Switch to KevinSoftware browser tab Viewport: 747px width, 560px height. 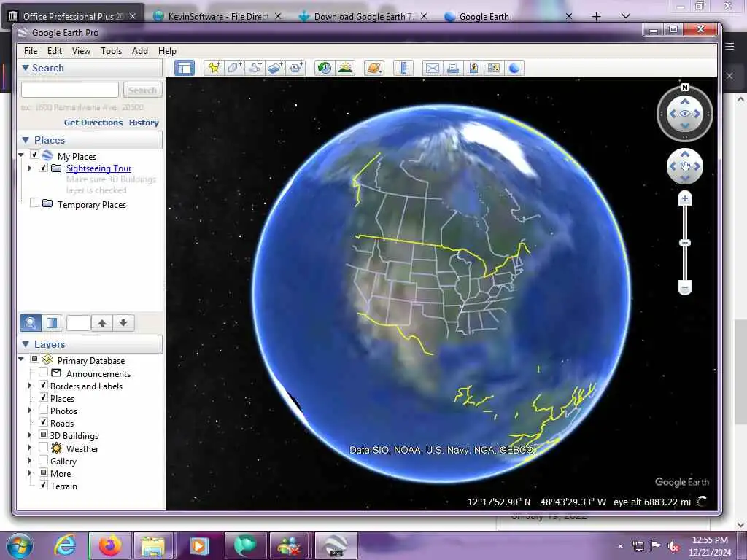[x=217, y=16]
